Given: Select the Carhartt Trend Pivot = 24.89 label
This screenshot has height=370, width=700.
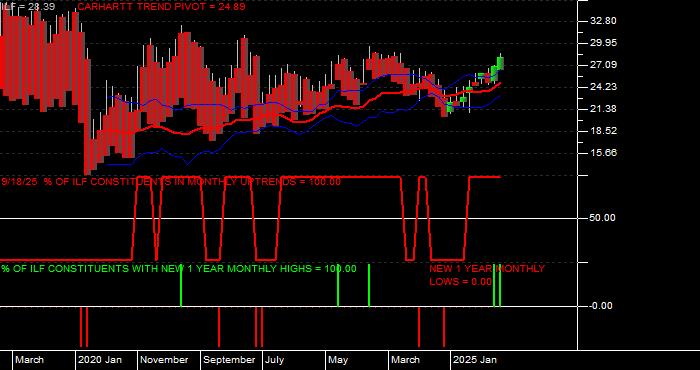Looking at the screenshot, I should point(161,7).
